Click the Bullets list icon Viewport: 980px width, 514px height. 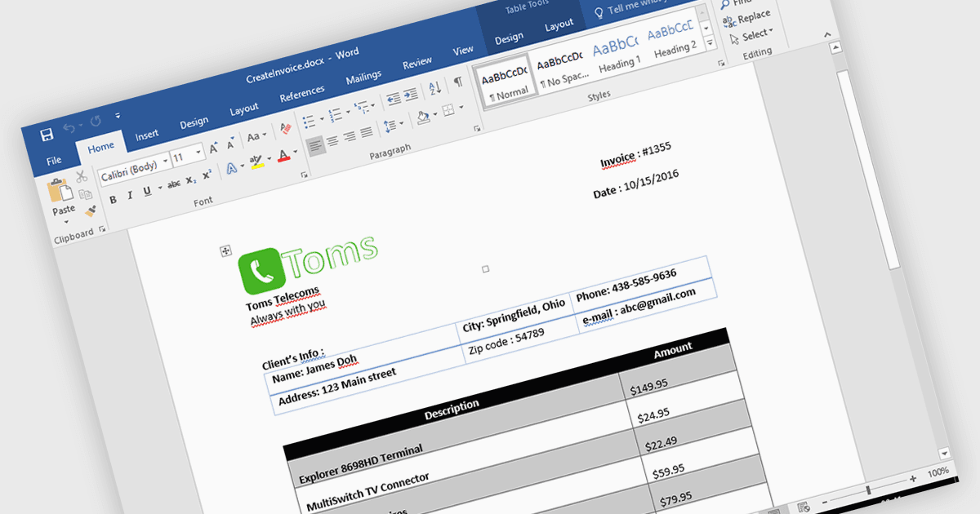[309, 122]
